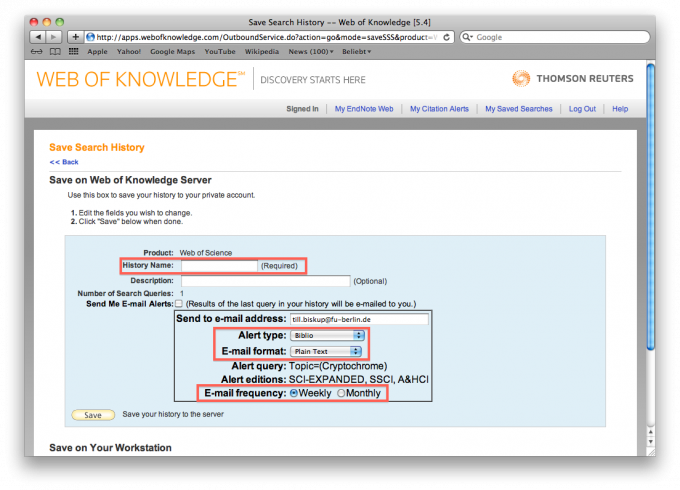Click the Log Out link
The height and width of the screenshot is (490, 680).
tap(582, 109)
